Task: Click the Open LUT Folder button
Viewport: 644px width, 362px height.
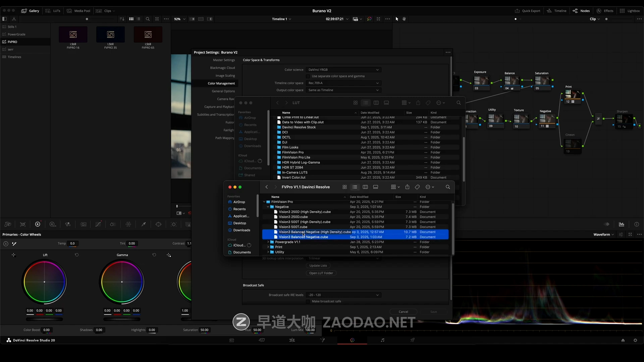Action: click(321, 273)
